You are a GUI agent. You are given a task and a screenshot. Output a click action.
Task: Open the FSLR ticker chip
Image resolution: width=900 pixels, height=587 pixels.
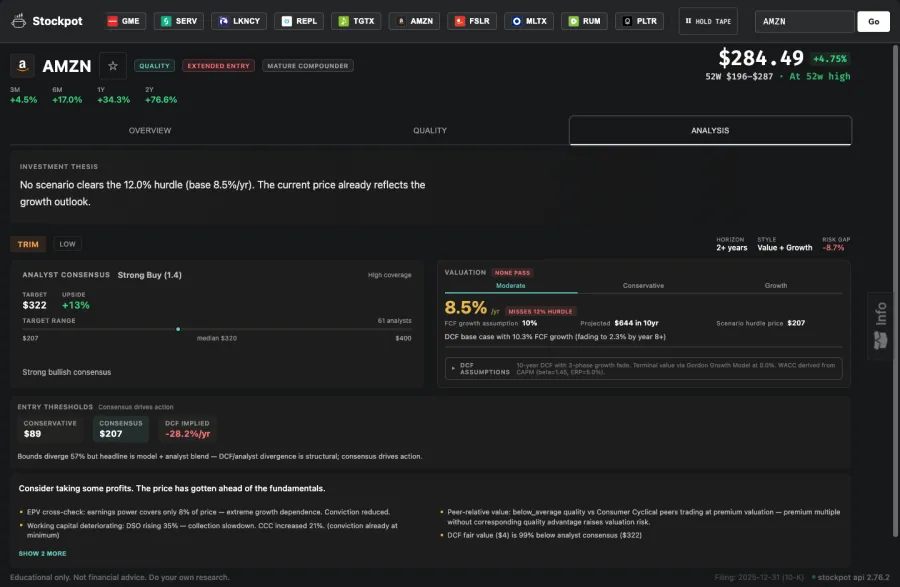(x=472, y=21)
